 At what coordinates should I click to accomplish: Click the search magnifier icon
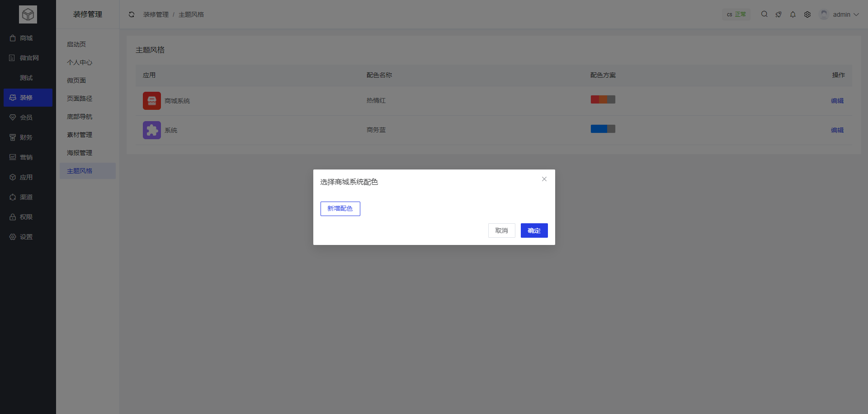(x=764, y=14)
